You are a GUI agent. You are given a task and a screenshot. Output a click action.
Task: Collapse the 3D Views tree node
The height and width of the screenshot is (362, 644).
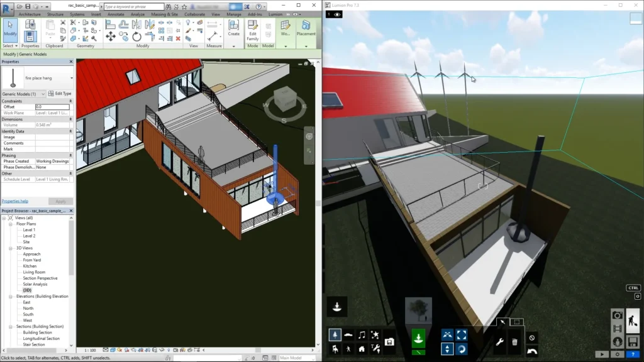click(x=11, y=248)
